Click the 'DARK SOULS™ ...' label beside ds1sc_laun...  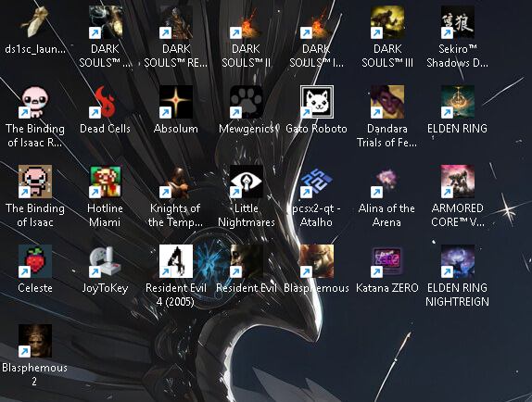tap(106, 56)
